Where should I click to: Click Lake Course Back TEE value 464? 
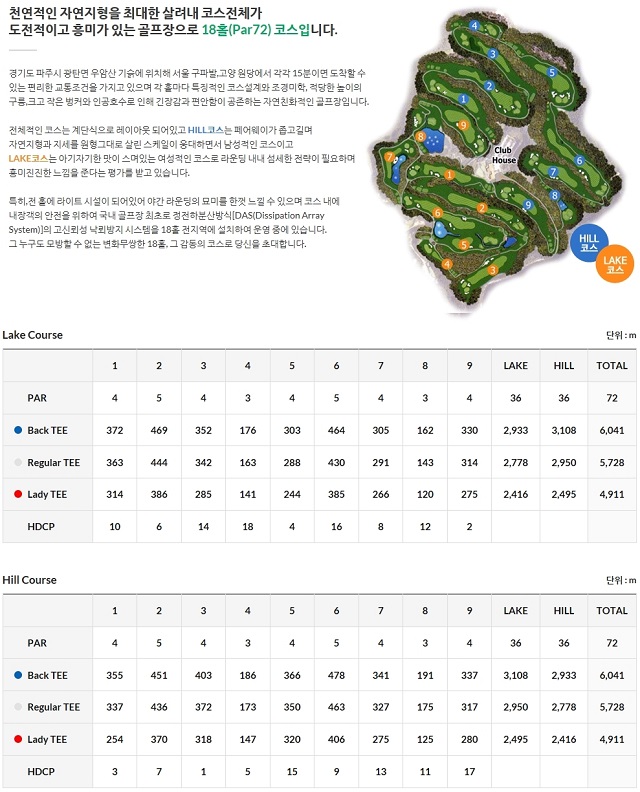(x=336, y=430)
